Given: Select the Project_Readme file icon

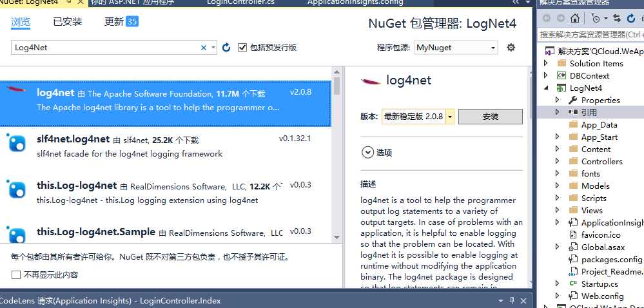Looking at the screenshot, I should click(x=573, y=272).
